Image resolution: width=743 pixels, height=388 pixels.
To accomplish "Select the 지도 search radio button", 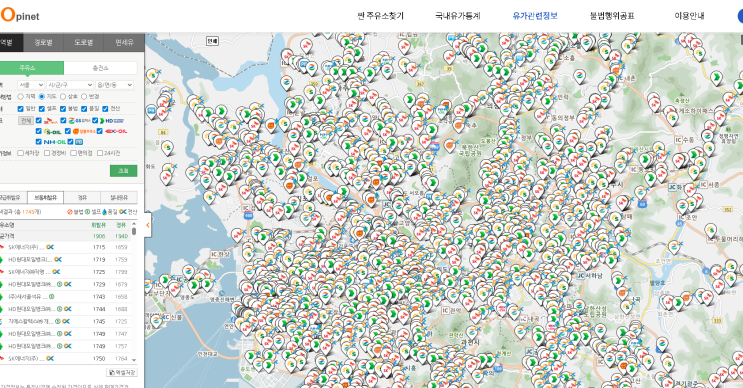I will pos(42,97).
